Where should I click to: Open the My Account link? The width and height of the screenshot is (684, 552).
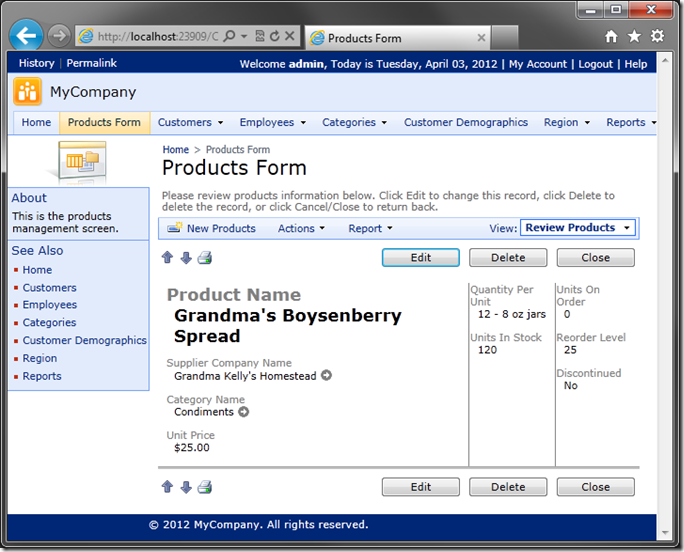pyautogui.click(x=537, y=64)
